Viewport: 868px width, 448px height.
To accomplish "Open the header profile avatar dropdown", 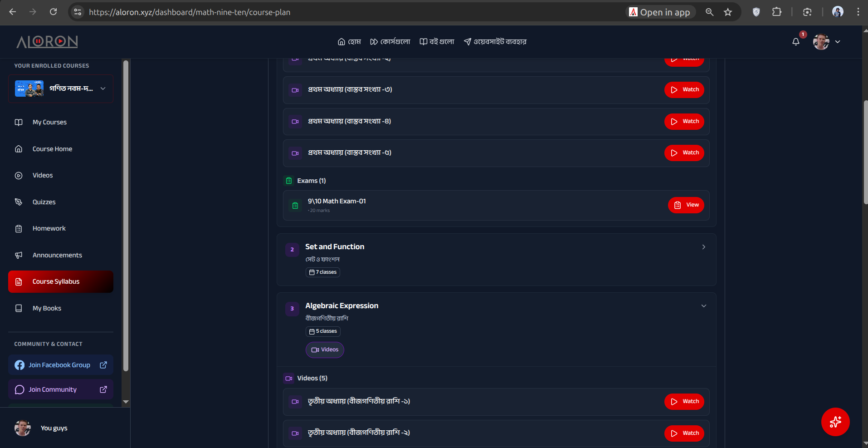I will (x=827, y=42).
